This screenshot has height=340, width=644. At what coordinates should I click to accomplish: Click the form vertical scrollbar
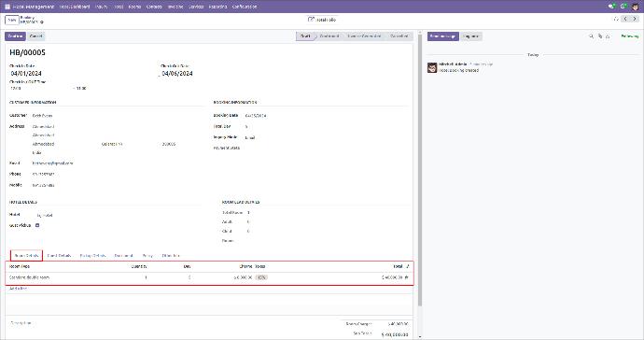(x=420, y=171)
